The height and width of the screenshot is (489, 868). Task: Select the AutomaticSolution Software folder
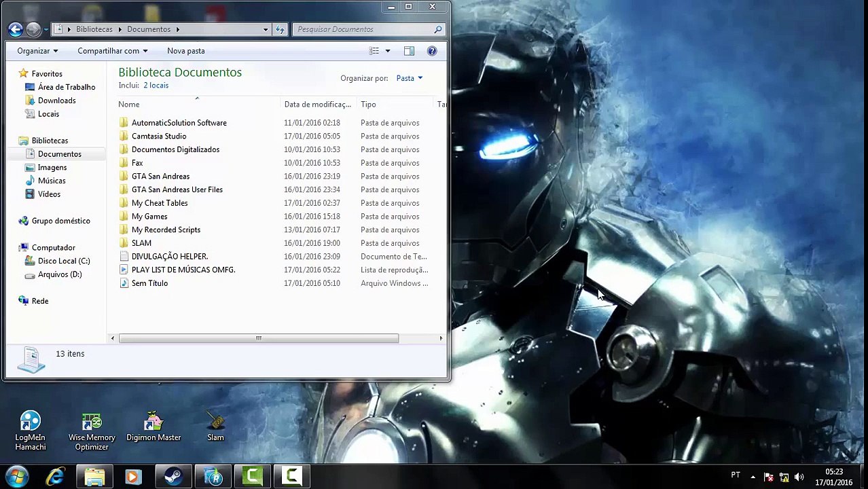click(x=179, y=123)
